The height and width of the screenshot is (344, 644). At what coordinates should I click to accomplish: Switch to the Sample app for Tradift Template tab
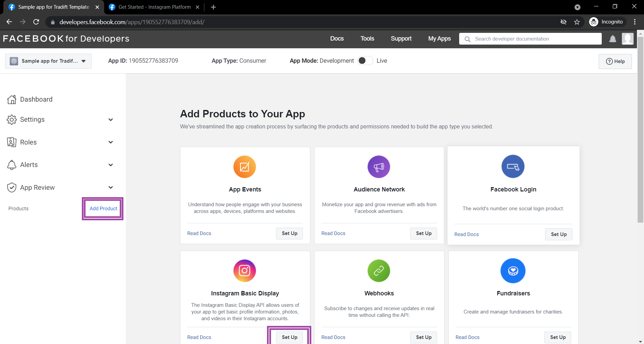[54, 7]
